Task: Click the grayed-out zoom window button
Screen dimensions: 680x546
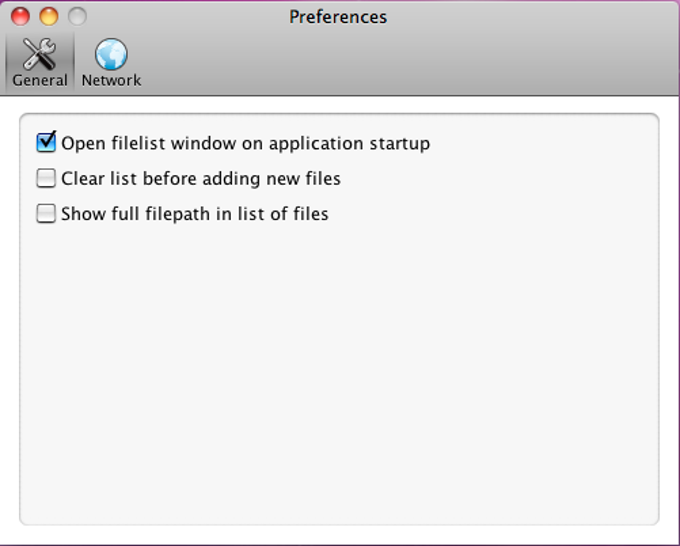Action: (77, 16)
